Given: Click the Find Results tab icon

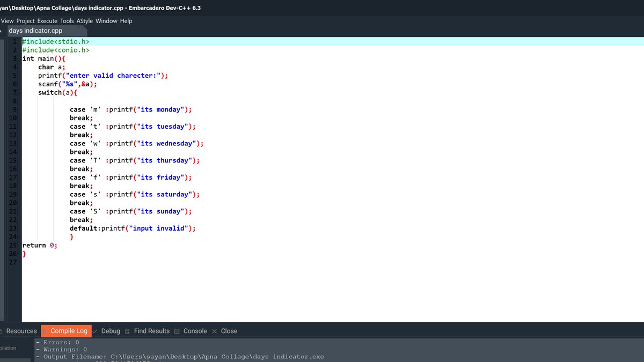Looking at the screenshot, I should click(127, 331).
